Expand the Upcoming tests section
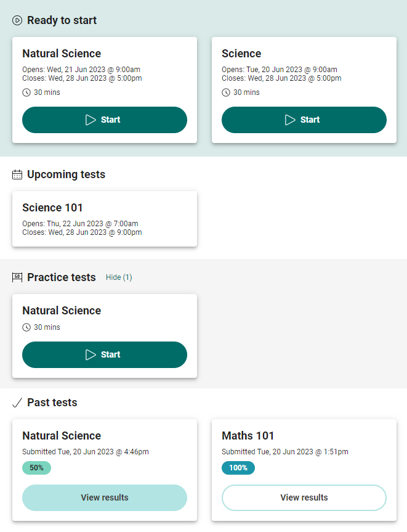Image resolution: width=407 pixels, height=532 pixels. tap(67, 174)
